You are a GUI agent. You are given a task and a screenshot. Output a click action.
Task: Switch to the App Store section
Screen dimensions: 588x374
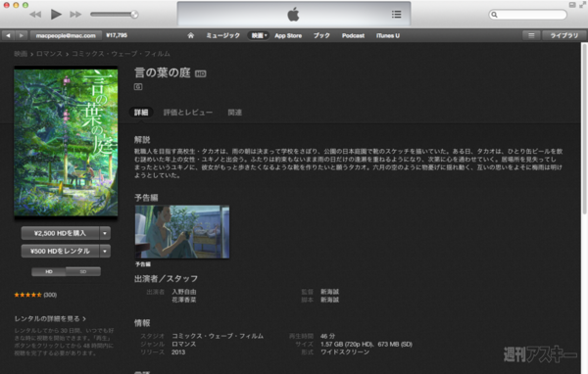(288, 35)
